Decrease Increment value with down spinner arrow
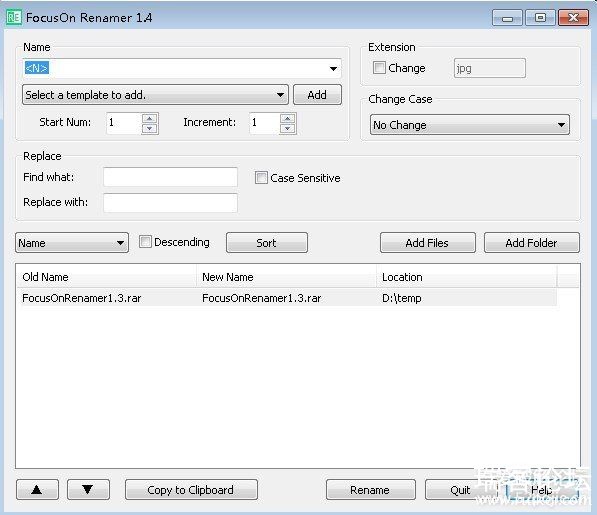597x515 pixels. tap(287, 129)
